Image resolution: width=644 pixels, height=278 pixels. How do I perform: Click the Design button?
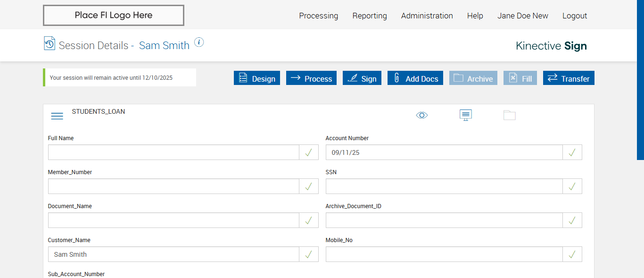(257, 78)
